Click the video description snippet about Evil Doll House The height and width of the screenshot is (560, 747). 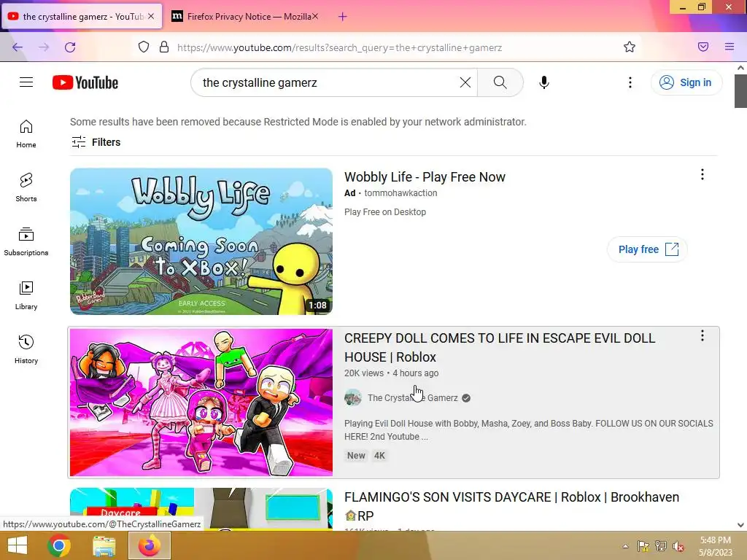click(x=529, y=430)
